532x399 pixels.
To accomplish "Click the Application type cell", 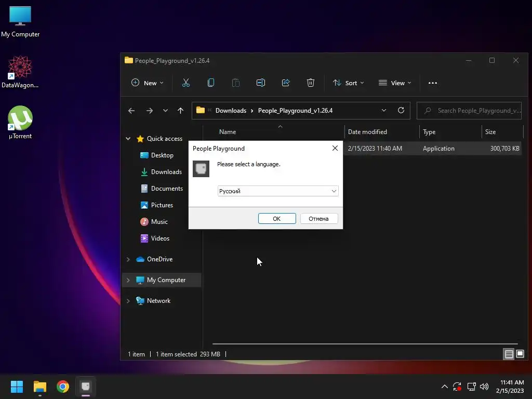I will (x=438, y=148).
